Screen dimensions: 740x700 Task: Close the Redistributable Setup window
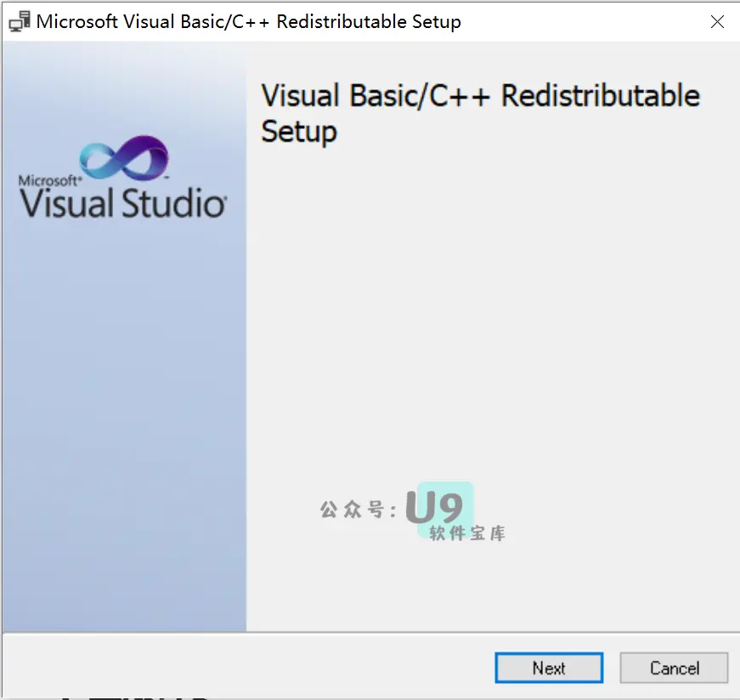(x=718, y=21)
